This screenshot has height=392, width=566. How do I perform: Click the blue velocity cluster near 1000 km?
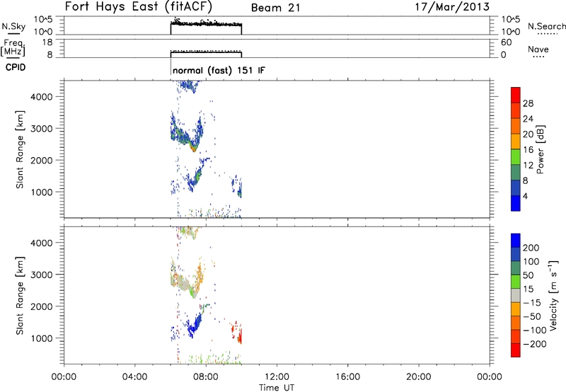point(195,324)
